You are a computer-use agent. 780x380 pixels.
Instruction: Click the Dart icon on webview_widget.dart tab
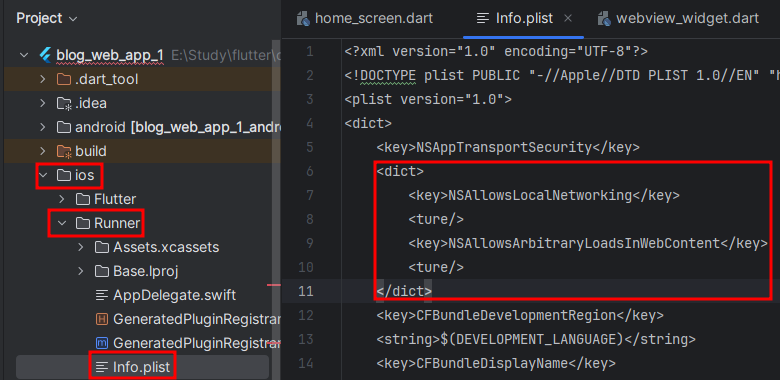pos(604,19)
